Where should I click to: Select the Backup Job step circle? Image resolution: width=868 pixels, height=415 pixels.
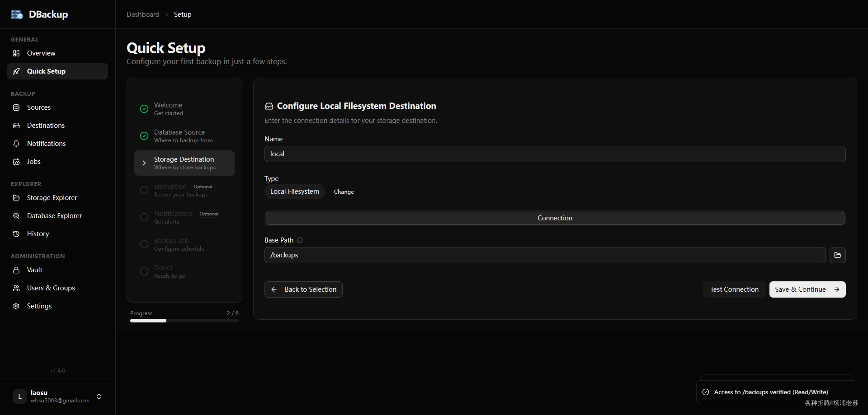pos(144,244)
